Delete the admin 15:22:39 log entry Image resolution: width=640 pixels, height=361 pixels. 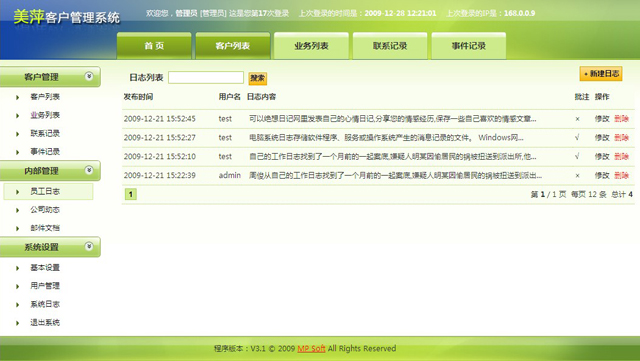point(621,176)
